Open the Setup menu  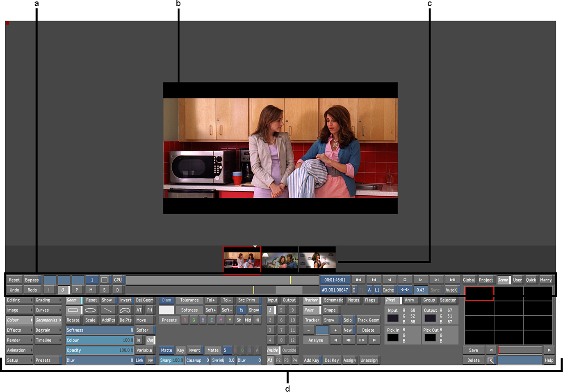[x=19, y=360]
